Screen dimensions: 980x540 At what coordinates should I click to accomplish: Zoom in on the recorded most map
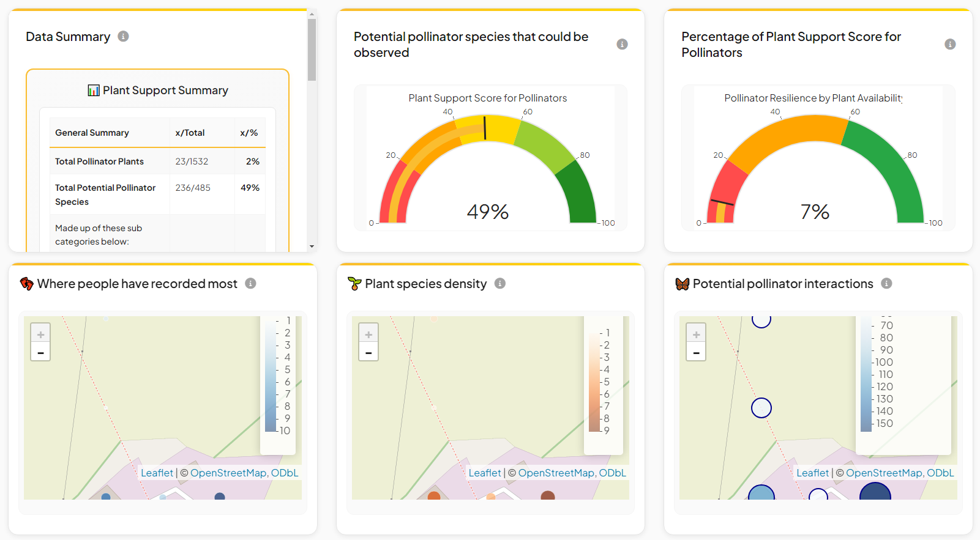pos(40,334)
